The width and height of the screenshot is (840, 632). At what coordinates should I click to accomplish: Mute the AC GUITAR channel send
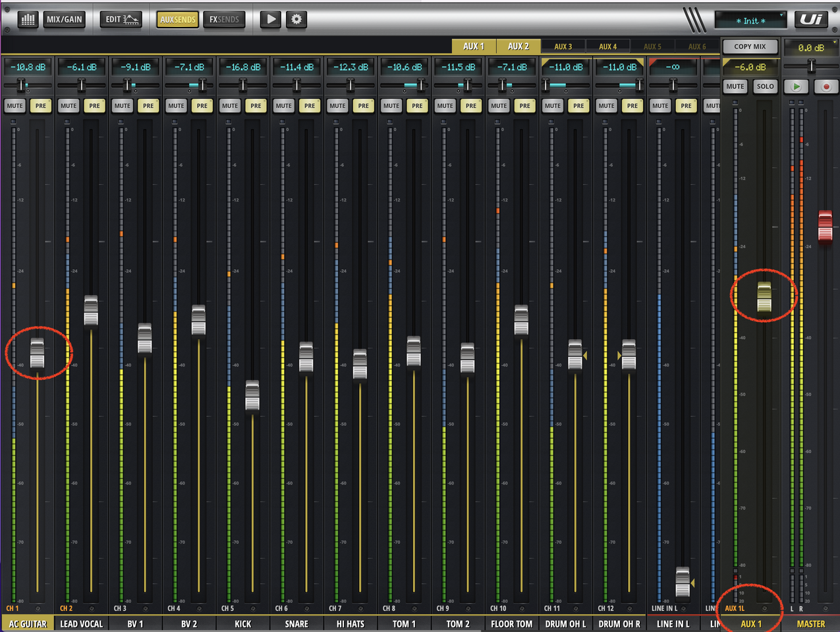tap(14, 105)
